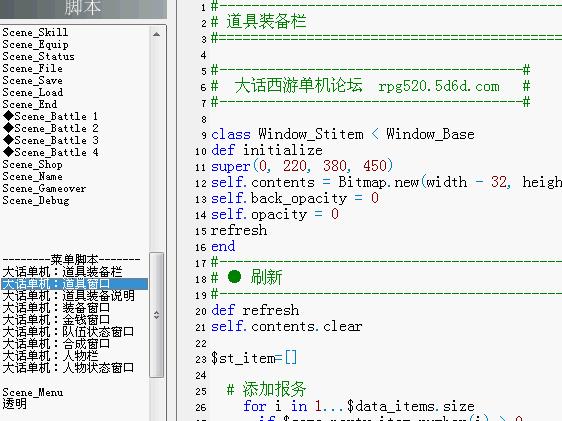Viewport: 562px width, 421px height.
Task: Open 大话单机：道具装备说明 script
Action: [68, 296]
